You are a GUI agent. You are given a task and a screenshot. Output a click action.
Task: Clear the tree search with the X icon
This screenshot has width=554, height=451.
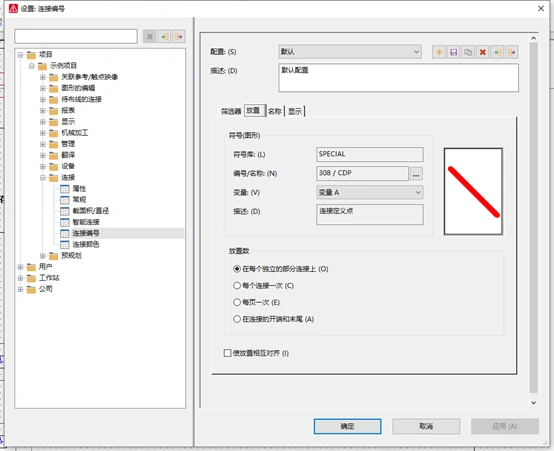pos(149,36)
